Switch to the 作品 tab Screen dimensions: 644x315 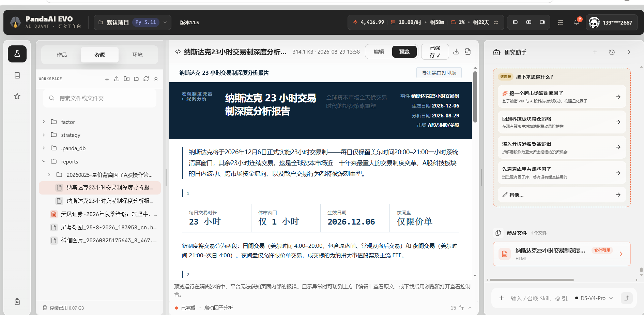coord(62,55)
